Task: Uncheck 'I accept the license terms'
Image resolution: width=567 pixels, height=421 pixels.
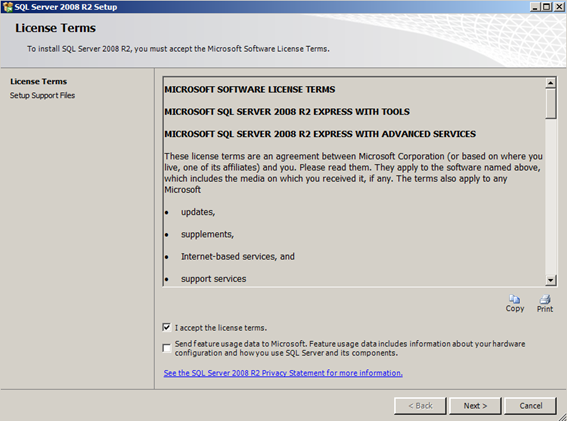Action: click(167, 327)
